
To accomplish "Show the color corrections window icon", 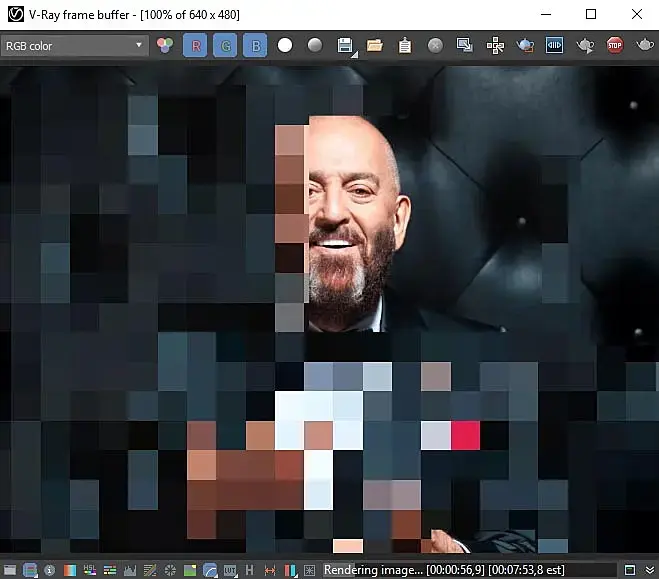I will 10,570.
